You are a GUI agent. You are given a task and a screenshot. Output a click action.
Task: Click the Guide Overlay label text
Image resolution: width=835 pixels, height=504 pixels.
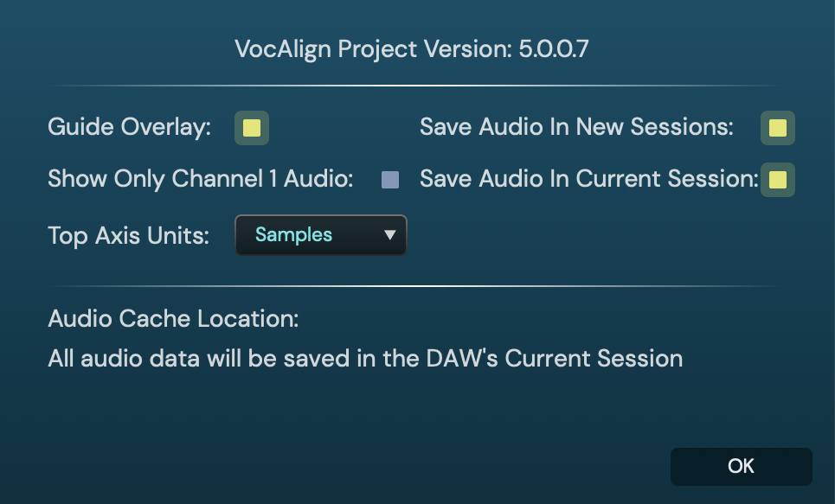(129, 128)
